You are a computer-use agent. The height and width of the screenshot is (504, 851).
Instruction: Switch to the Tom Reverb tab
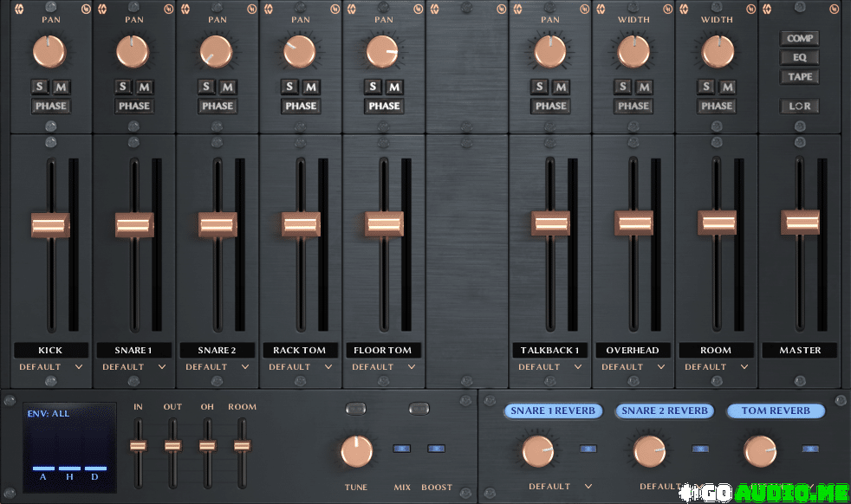point(775,410)
